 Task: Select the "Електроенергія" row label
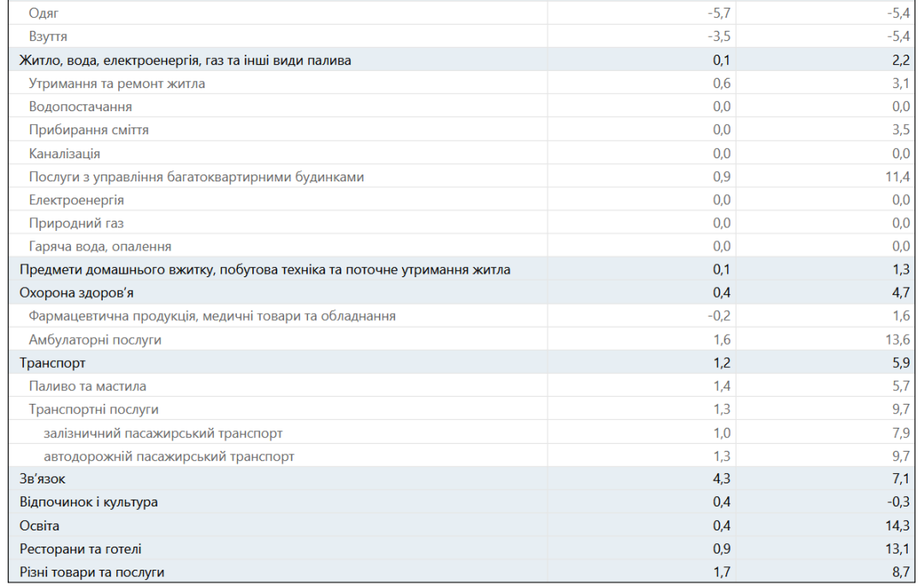[76, 200]
